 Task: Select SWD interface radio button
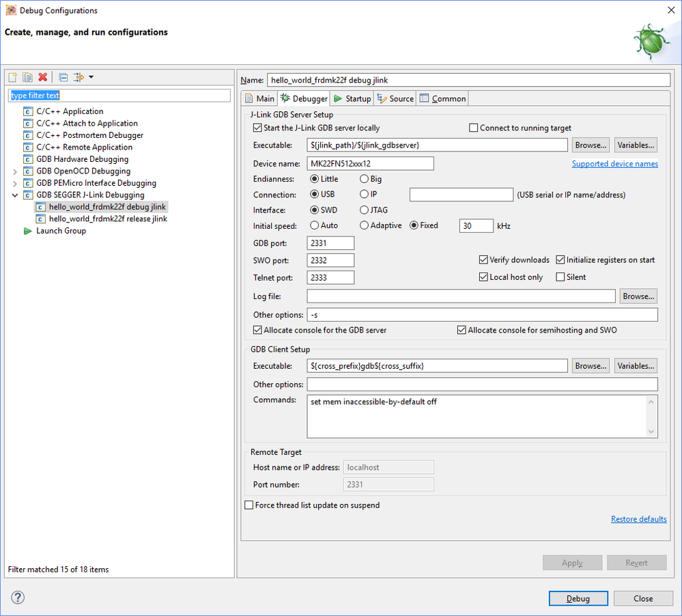point(314,210)
